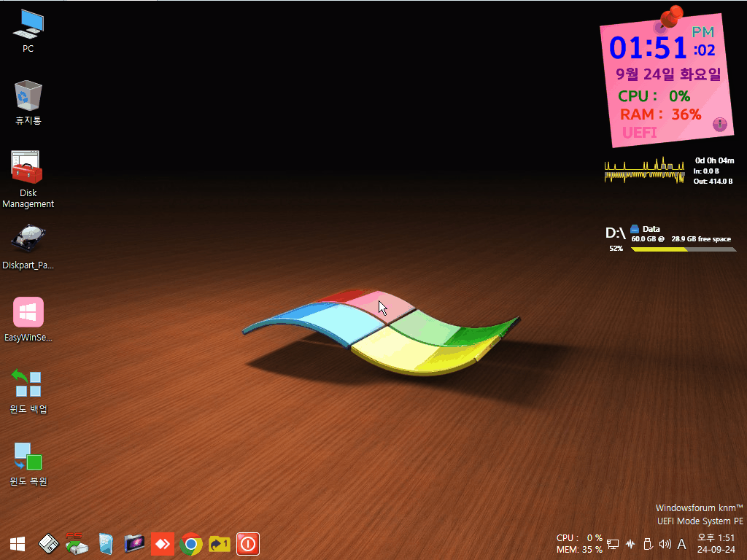Toggle the input language A indicator
Screen dimensions: 747x560
(682, 544)
